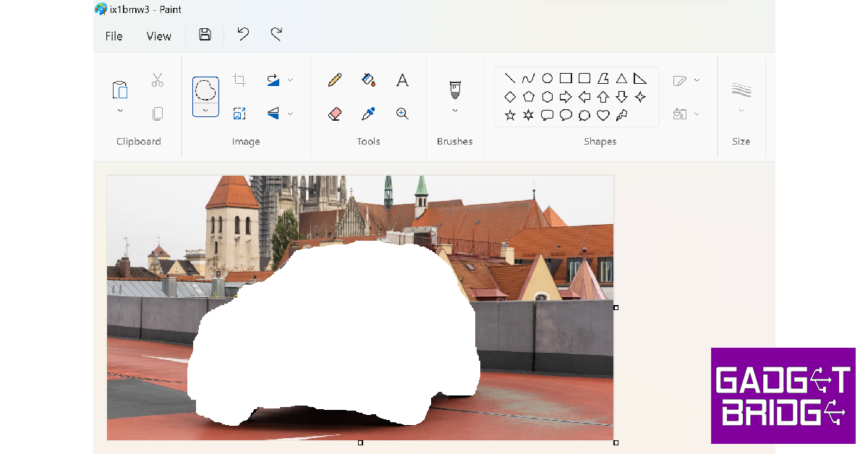Click the Crop icon
The height and width of the screenshot is (454, 868).
coord(239,80)
